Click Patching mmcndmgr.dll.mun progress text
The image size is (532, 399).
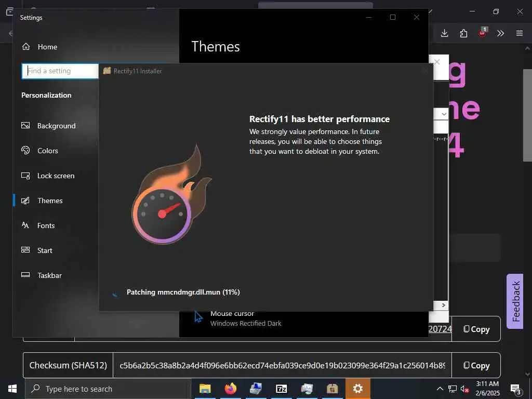click(183, 292)
